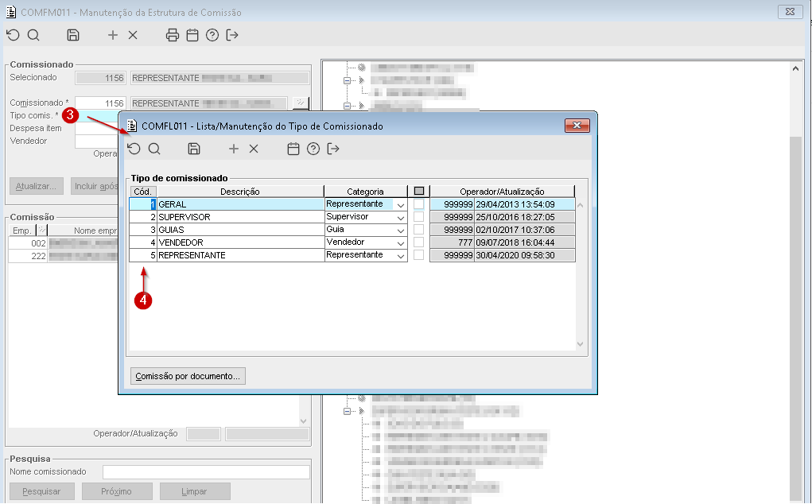Click grid scroll-up arrow in COMFL011
Screen dimensions: 812x504
tap(581, 205)
